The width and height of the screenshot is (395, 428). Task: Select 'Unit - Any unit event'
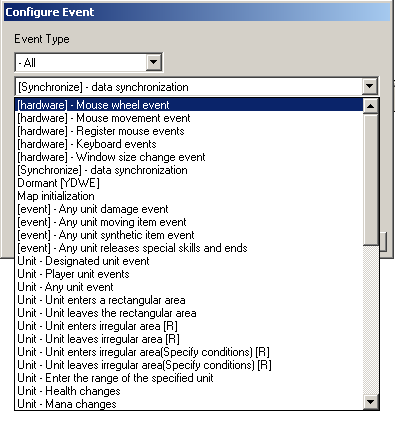[x=189, y=287]
